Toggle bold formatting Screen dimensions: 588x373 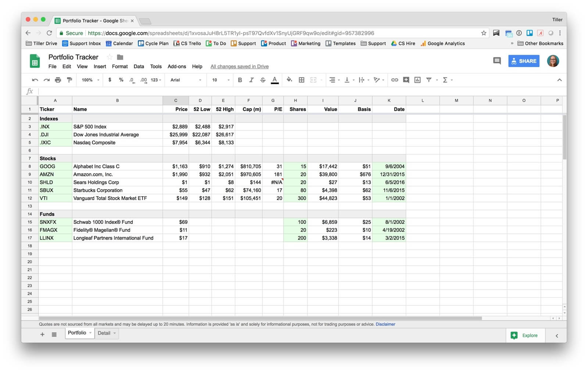(x=240, y=80)
